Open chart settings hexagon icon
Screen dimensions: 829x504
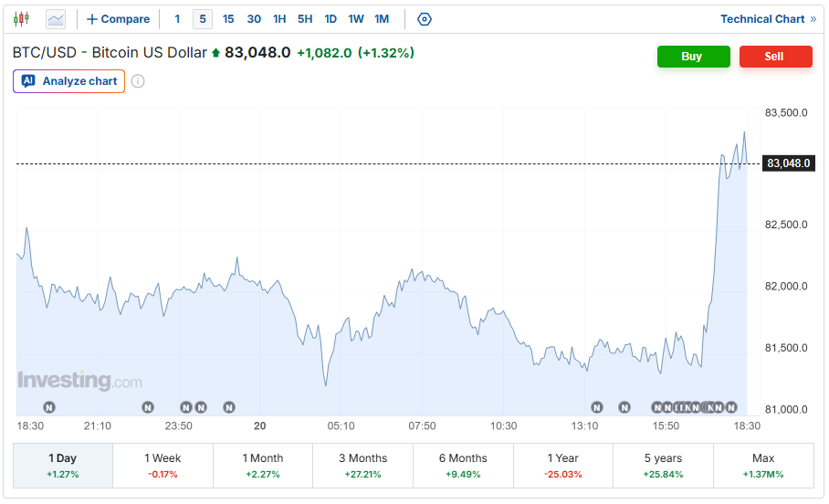point(424,19)
